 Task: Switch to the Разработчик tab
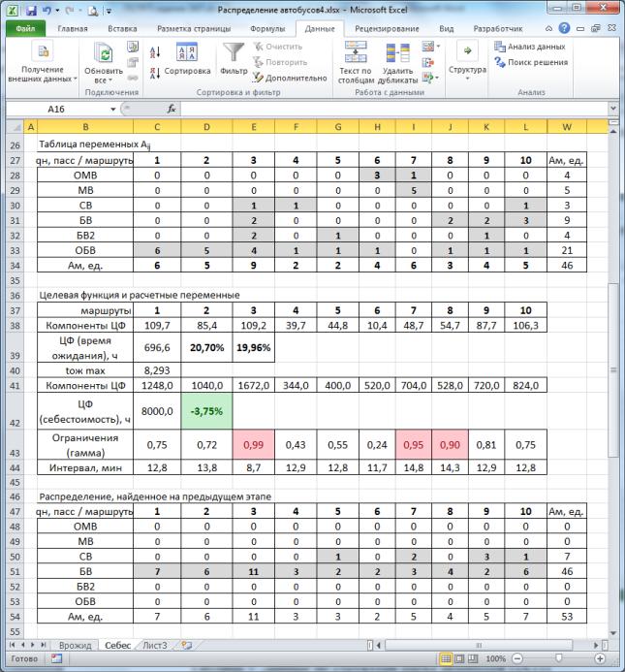(x=498, y=29)
